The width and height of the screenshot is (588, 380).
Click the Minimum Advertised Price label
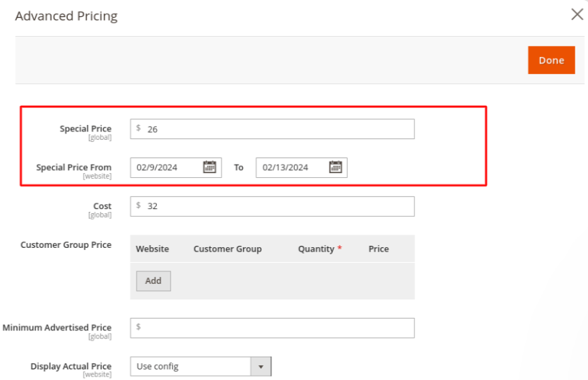click(57, 328)
